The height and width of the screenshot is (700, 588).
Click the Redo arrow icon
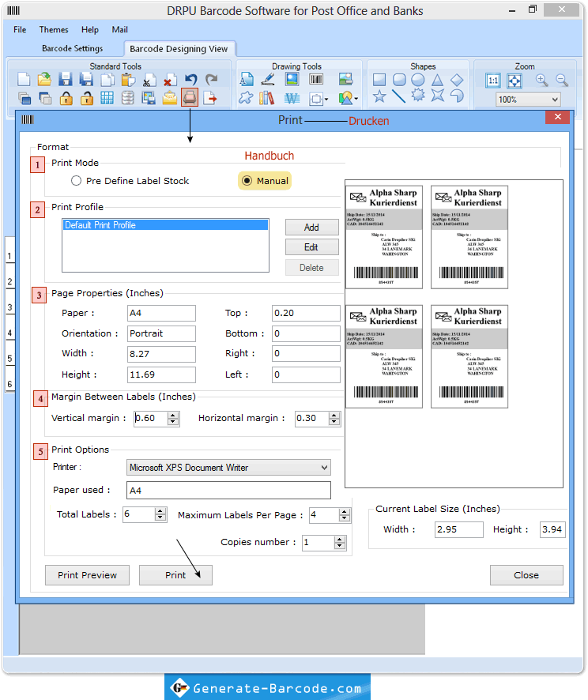tap(212, 80)
